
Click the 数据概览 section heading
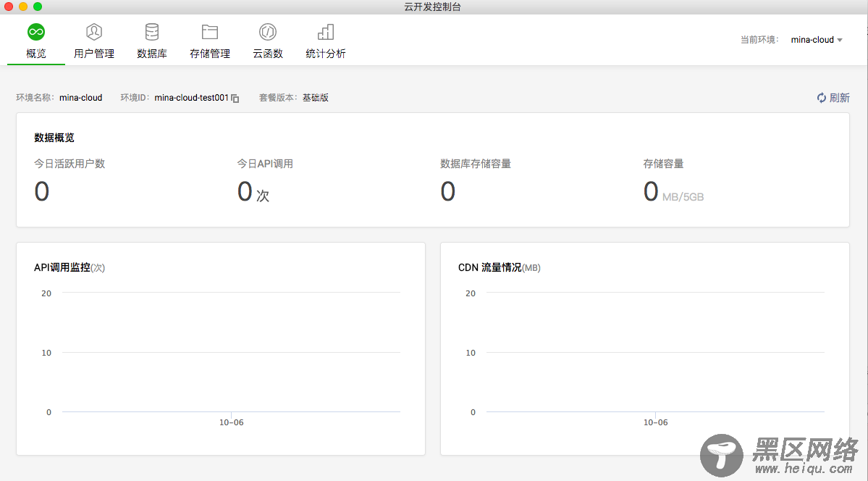pyautogui.click(x=54, y=138)
